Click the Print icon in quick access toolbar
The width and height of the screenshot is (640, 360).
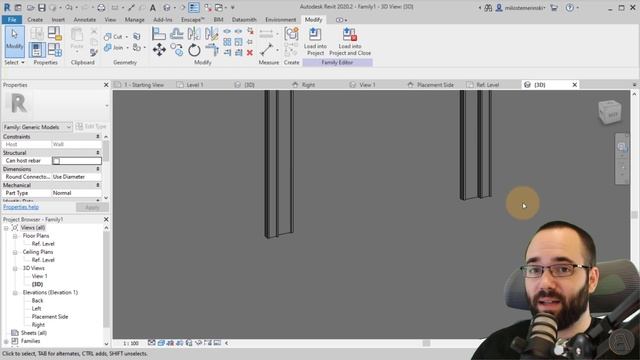(101, 7)
